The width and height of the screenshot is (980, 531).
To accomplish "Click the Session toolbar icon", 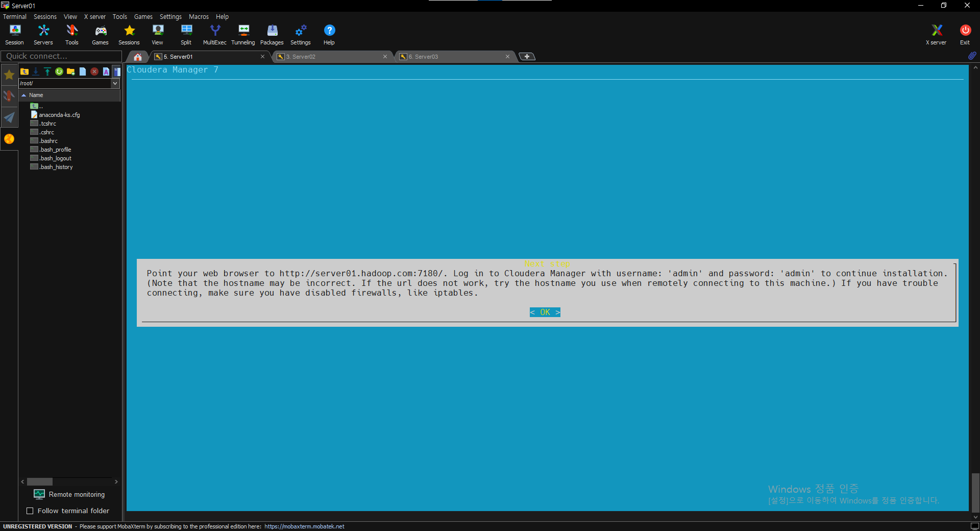I will (x=15, y=35).
